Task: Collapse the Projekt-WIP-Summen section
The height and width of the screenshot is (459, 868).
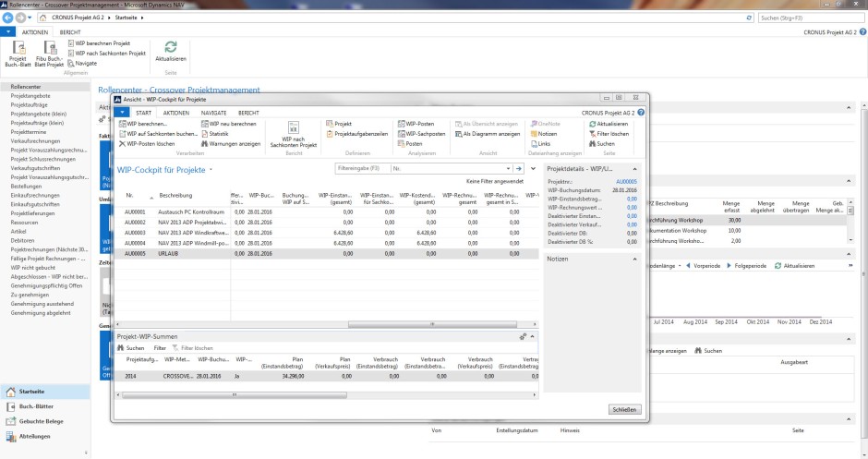Action: pos(533,337)
